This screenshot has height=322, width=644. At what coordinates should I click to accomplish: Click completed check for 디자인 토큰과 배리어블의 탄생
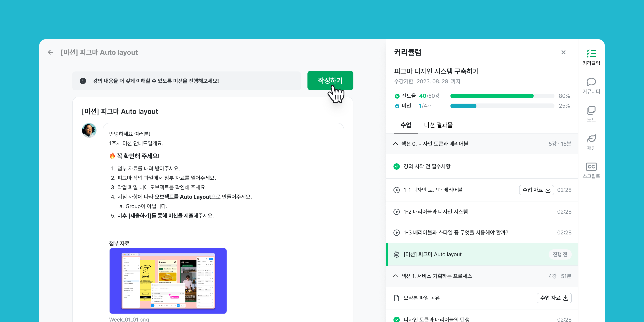click(396, 319)
